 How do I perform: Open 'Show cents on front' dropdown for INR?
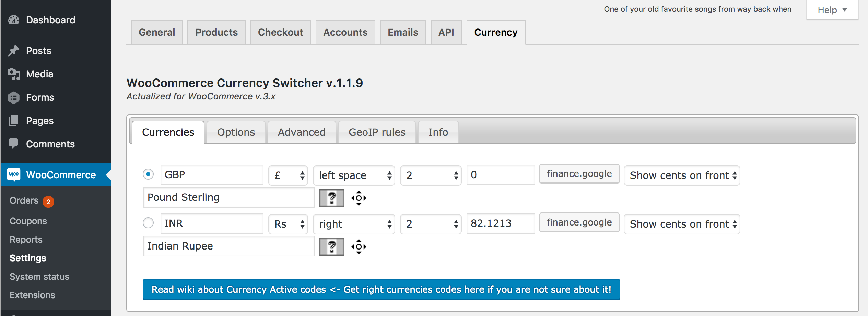(x=682, y=224)
